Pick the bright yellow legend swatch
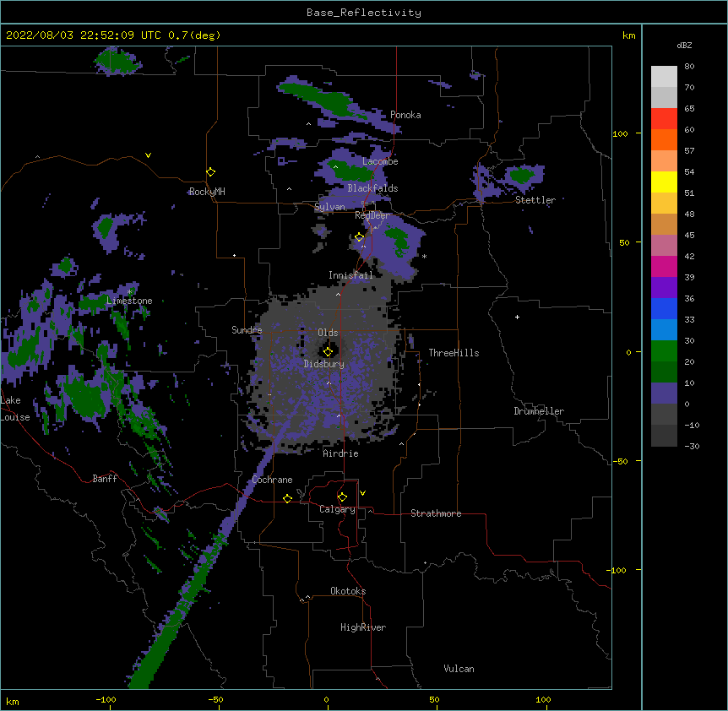This screenshot has height=711, width=728. pyautogui.click(x=664, y=182)
